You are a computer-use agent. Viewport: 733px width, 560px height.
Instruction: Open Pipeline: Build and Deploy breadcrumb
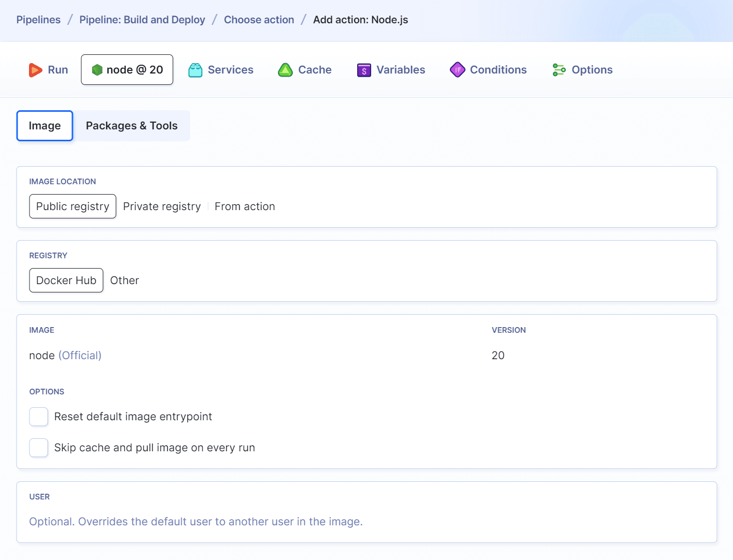pos(142,20)
